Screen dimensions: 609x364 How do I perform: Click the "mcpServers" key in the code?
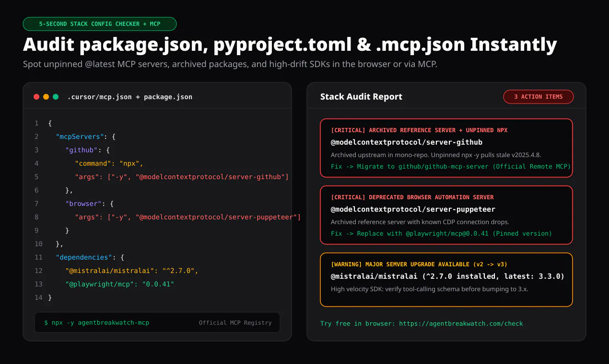click(80, 137)
